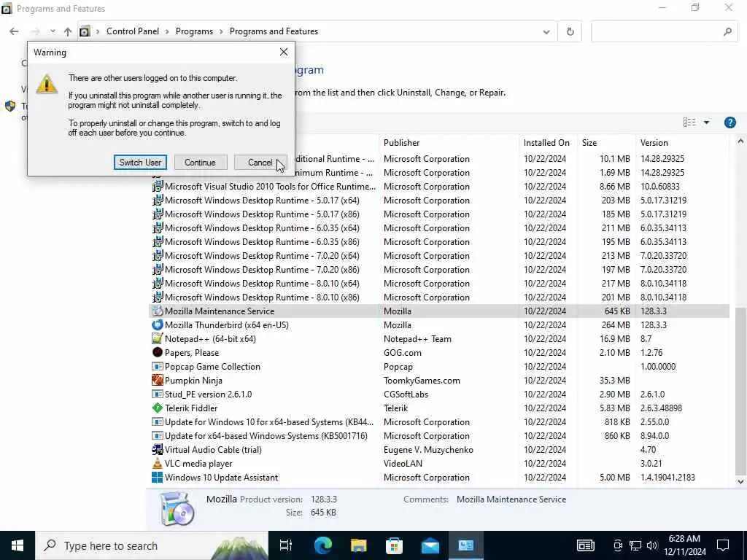The image size is (747, 560).
Task: Cancel the Warning dialog
Action: [260, 163]
